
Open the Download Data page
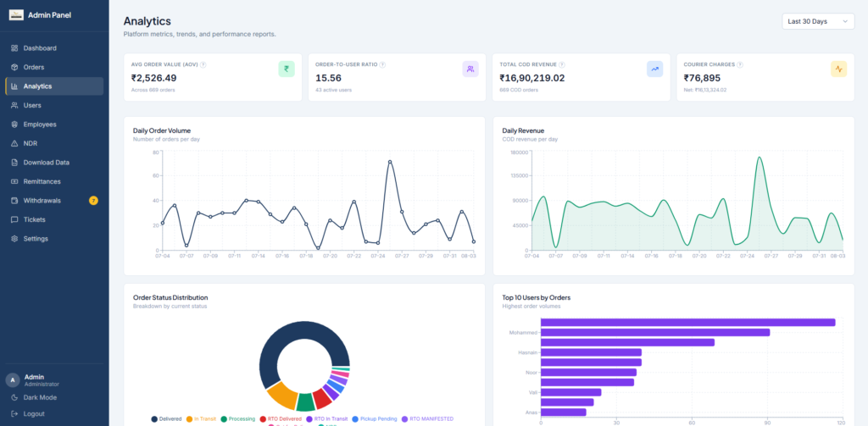[x=54, y=162]
